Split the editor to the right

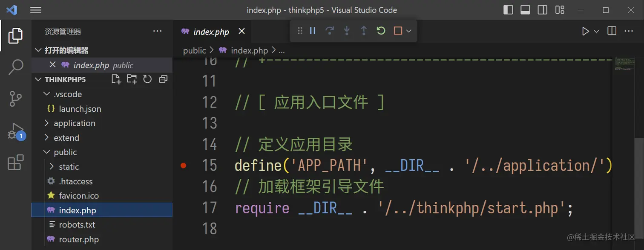coord(612,31)
